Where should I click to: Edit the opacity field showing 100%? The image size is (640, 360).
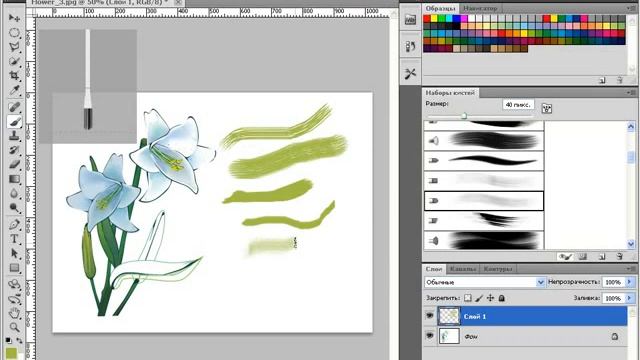613,282
